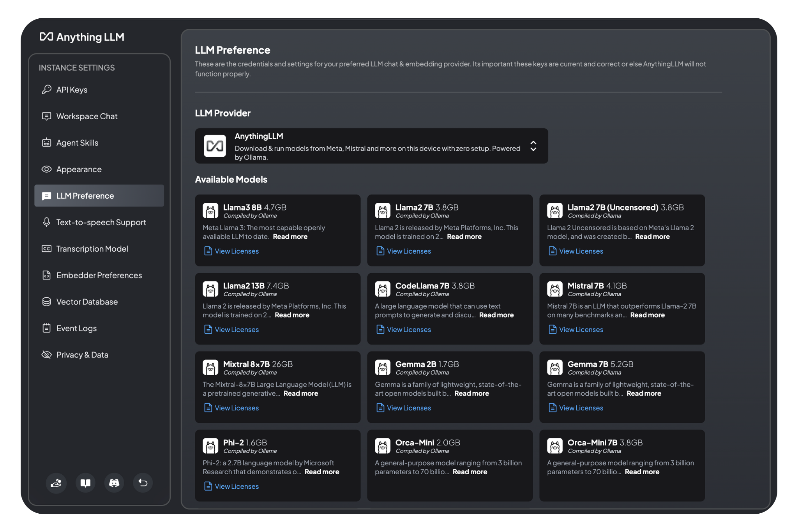Read more about Llama3 8B
This screenshot has height=532, width=798.
pos(290,237)
